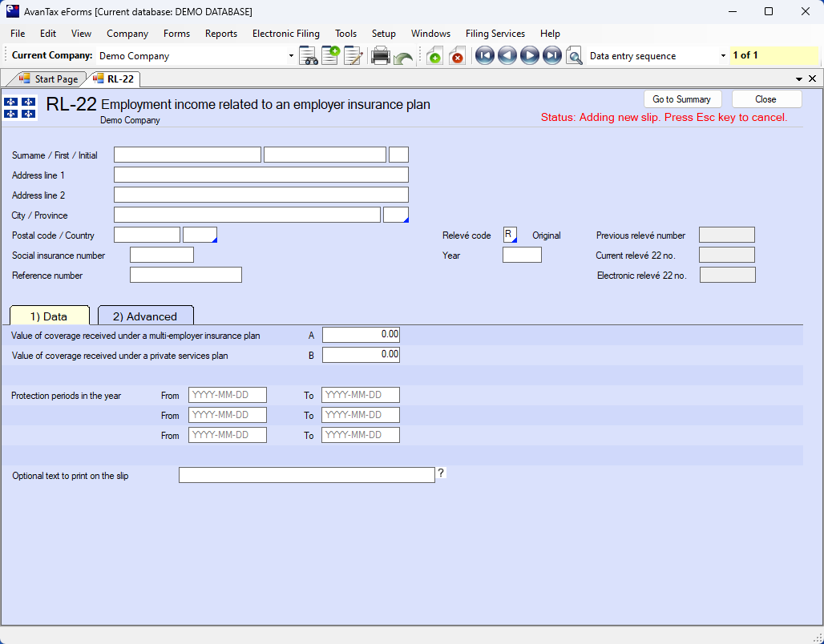Click the delete slip red X icon
Screen dimensions: 824x644
coord(457,56)
